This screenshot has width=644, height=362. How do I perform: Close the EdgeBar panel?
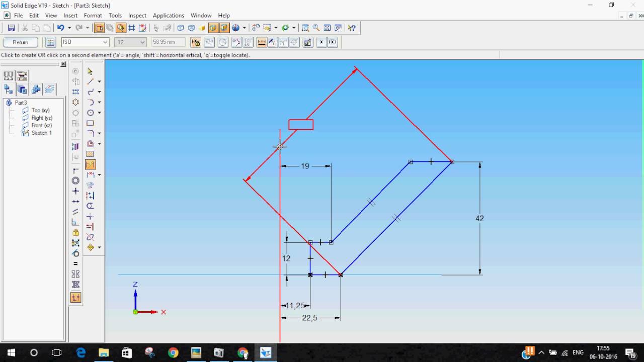coord(63,64)
